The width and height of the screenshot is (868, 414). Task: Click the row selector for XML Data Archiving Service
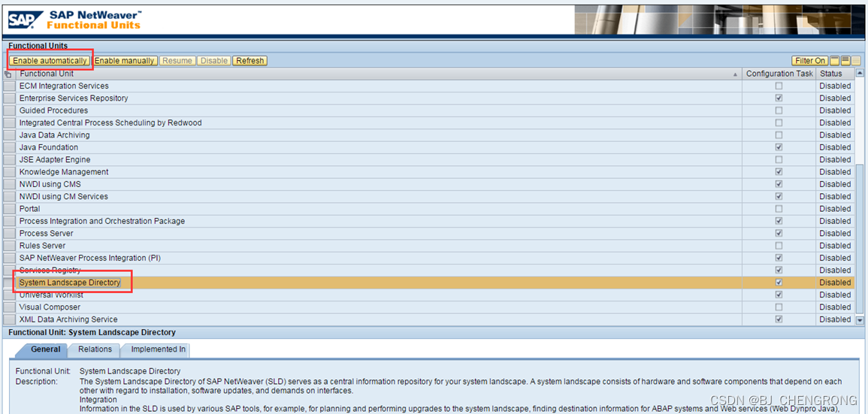(x=10, y=319)
